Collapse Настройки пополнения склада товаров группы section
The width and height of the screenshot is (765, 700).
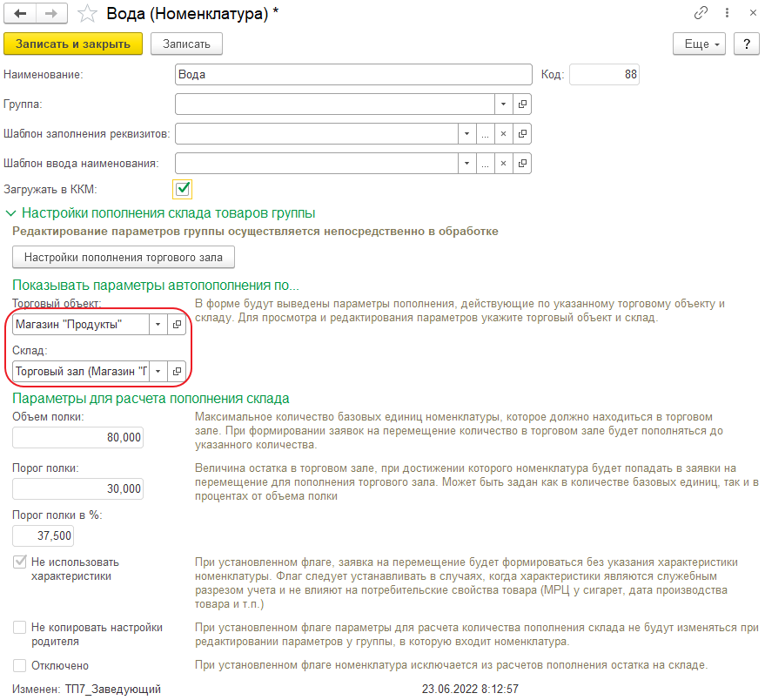click(x=11, y=212)
